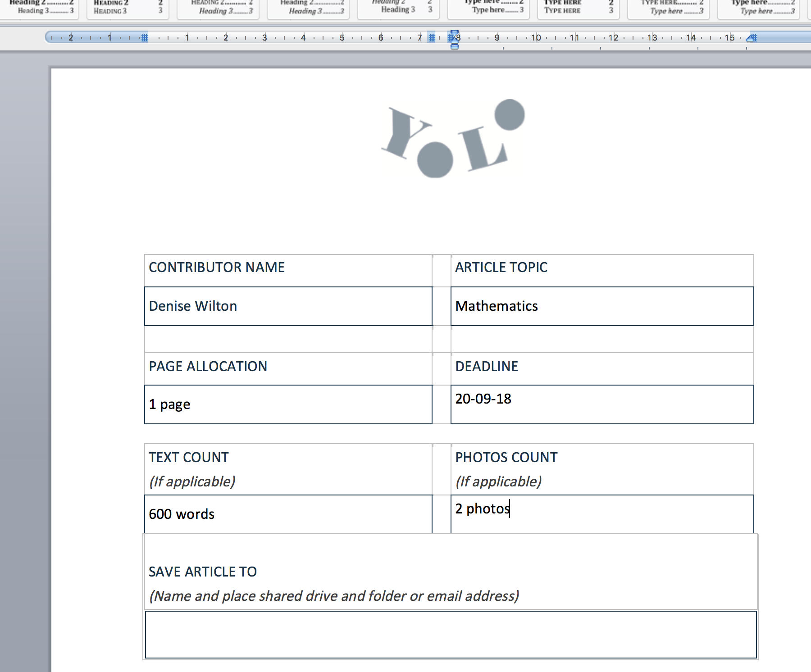
Task: Click the PHOTOS COUNT heading
Action: coord(506,458)
